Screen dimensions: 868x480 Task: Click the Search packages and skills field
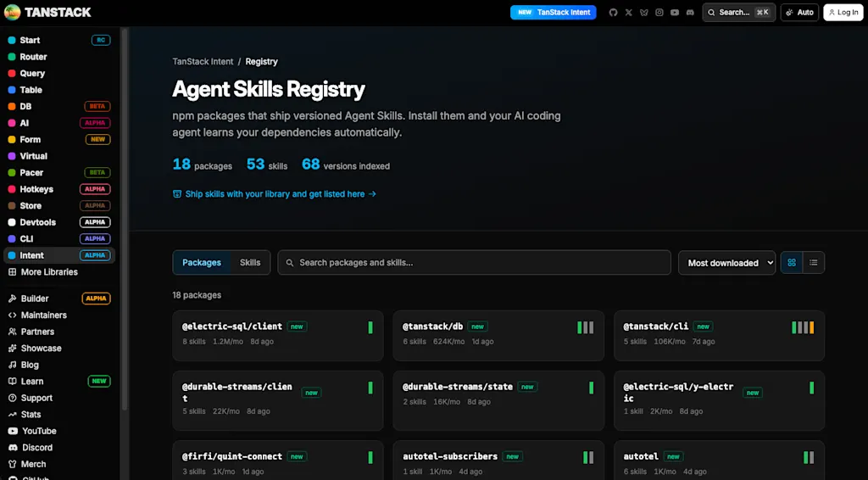pyautogui.click(x=474, y=262)
